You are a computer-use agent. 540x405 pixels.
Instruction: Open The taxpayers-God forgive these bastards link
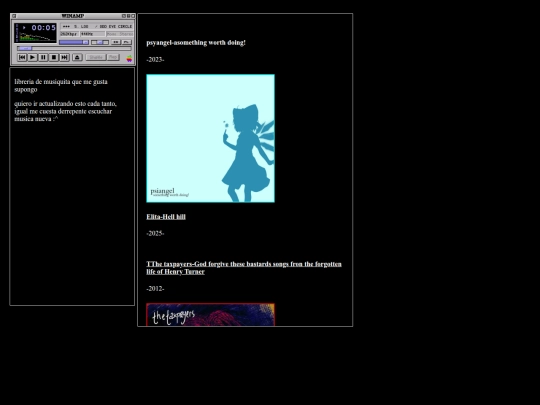pyautogui.click(x=244, y=268)
